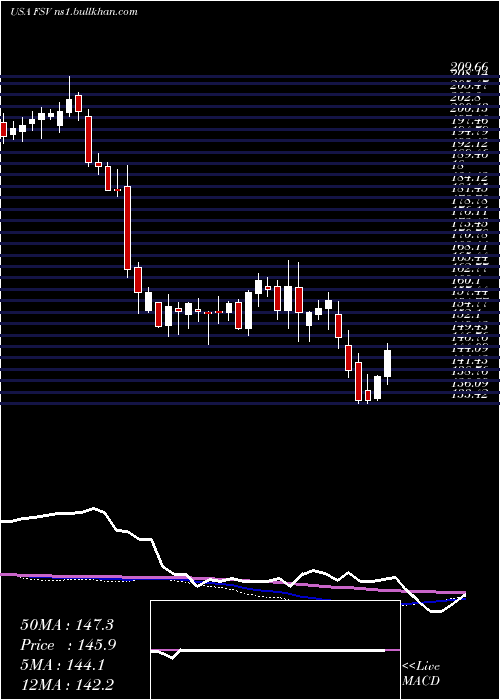Click the 152.1 price axis label
The image size is (500, 700).
click(x=469, y=315)
